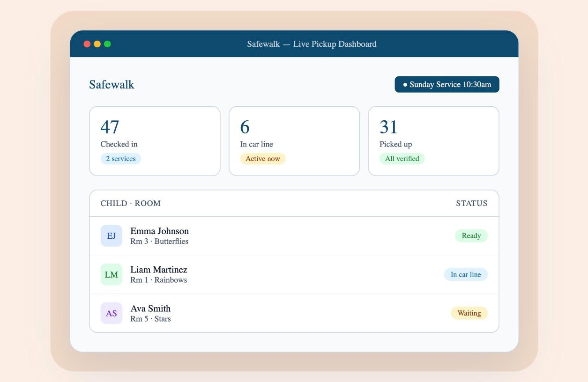The height and width of the screenshot is (382, 588).
Task: Click Liam Martinez's In car line status
Action: click(x=466, y=274)
